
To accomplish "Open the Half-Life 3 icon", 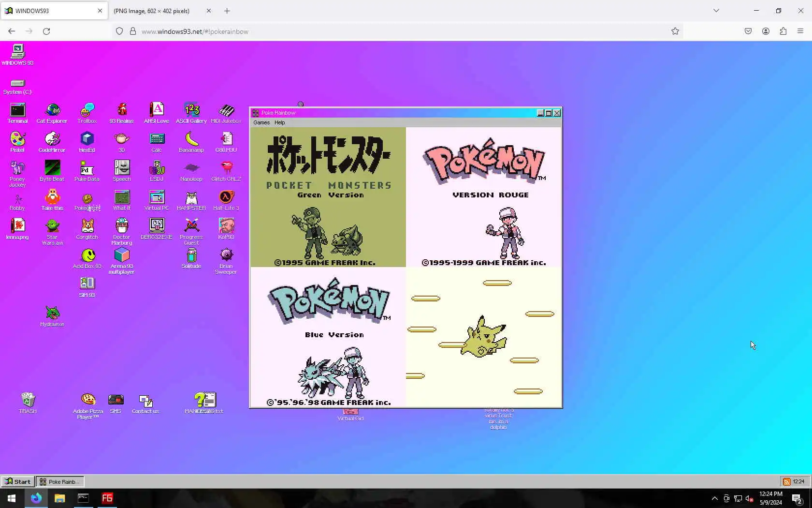I will [226, 200].
